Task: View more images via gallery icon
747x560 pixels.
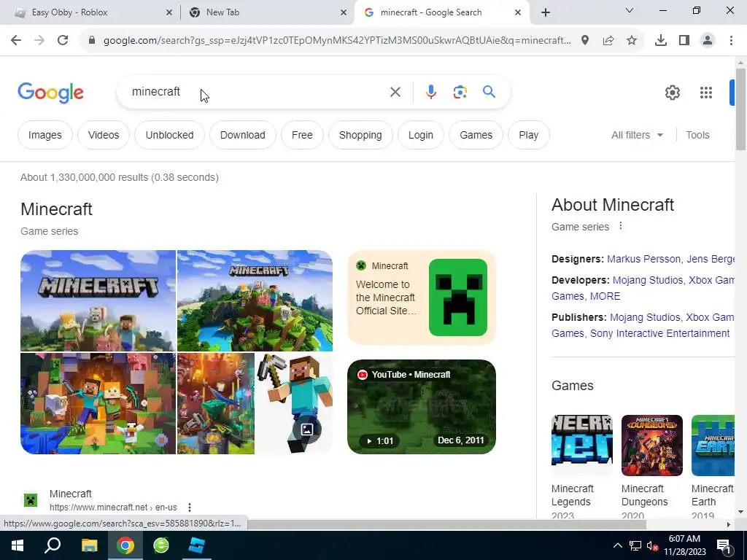Action: tap(307, 429)
